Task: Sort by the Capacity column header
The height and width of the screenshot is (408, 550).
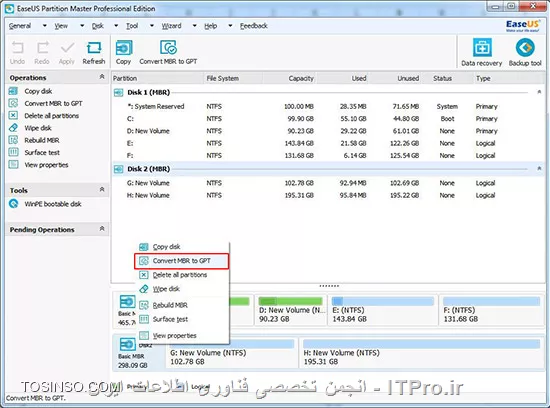Action: (289, 78)
